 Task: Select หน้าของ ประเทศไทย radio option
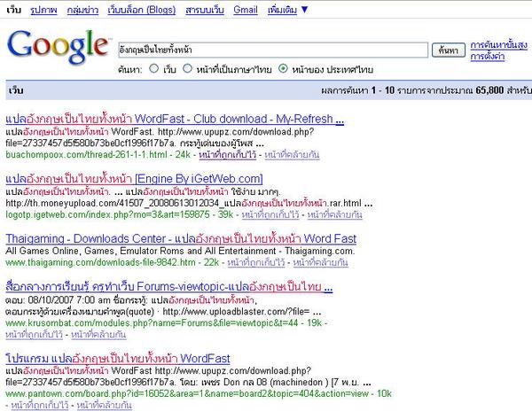(x=283, y=69)
